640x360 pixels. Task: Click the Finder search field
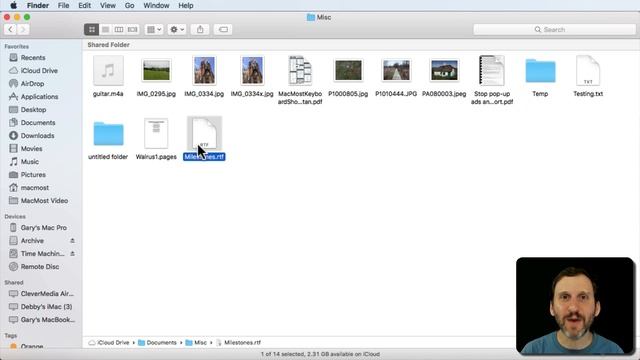pos(554,29)
